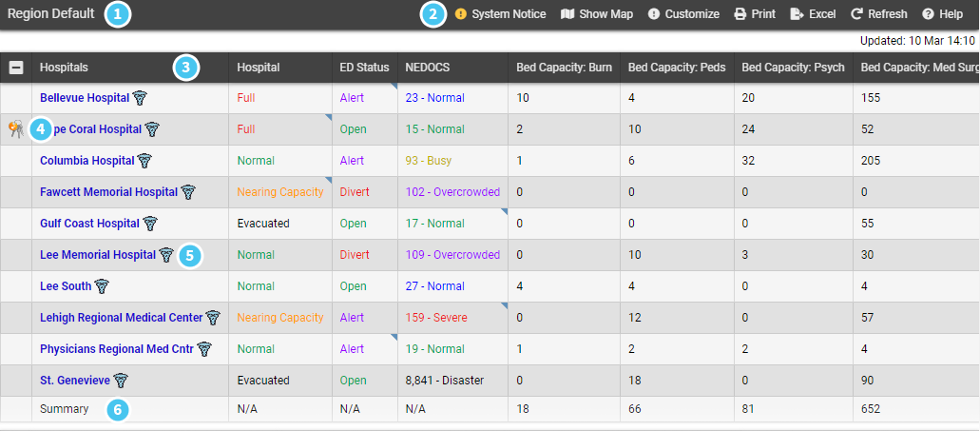
Task: Open the Physicians Regional Med Cntr link
Action: click(x=117, y=349)
